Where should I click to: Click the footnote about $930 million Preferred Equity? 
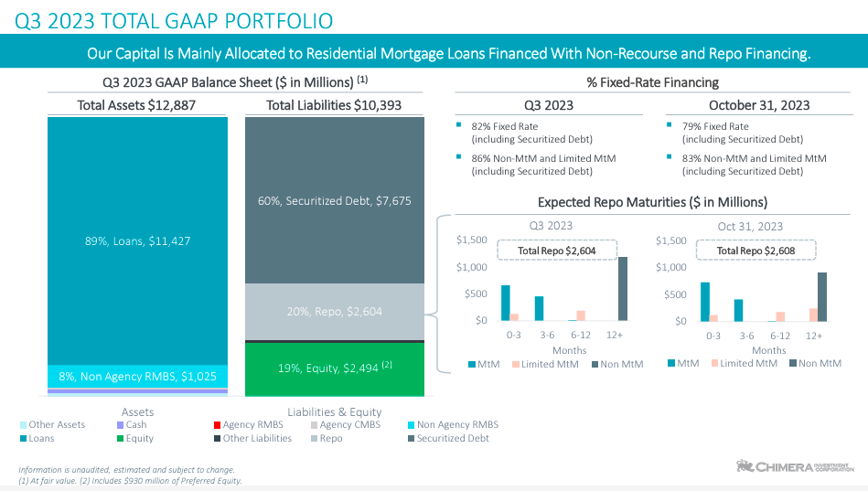click(162, 480)
